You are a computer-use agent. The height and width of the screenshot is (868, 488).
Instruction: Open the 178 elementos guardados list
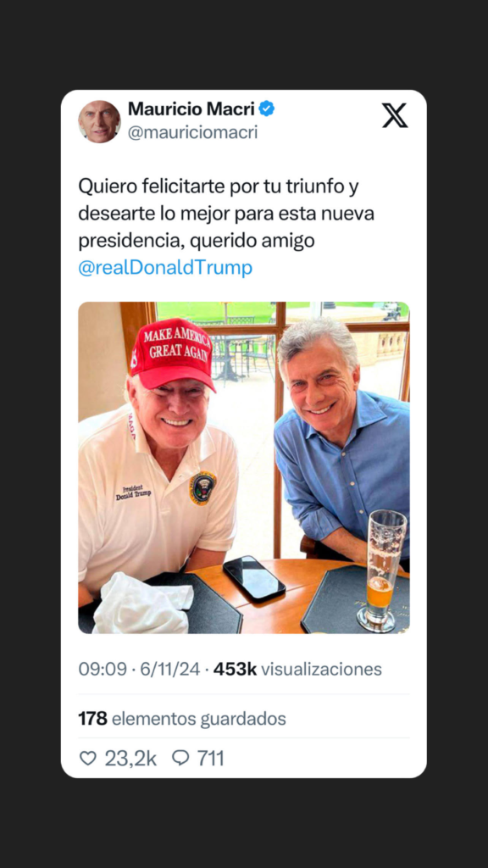pos(182,719)
